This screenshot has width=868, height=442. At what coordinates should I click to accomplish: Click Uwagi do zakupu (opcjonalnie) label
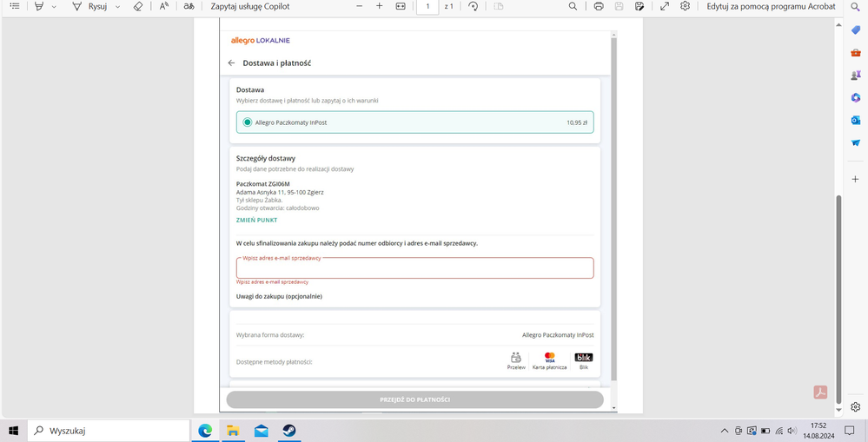279,296
